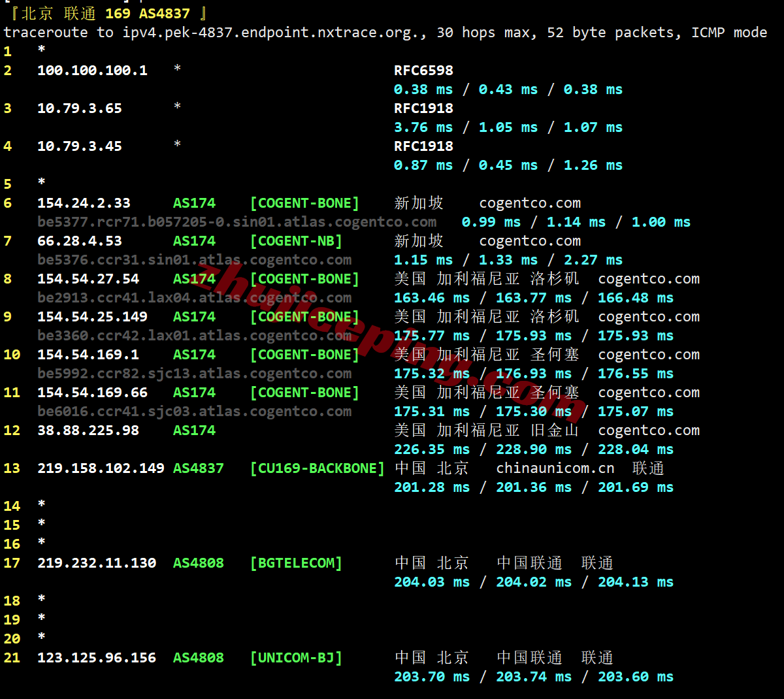Click the chinaunicom.cn domain on hop 13
This screenshot has height=699, width=784.
(x=555, y=468)
